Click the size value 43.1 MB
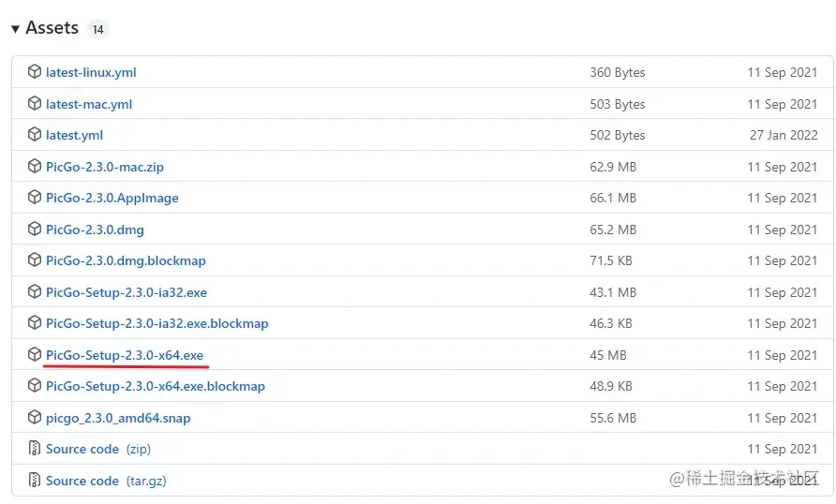The width and height of the screenshot is (836, 504). pos(613,292)
